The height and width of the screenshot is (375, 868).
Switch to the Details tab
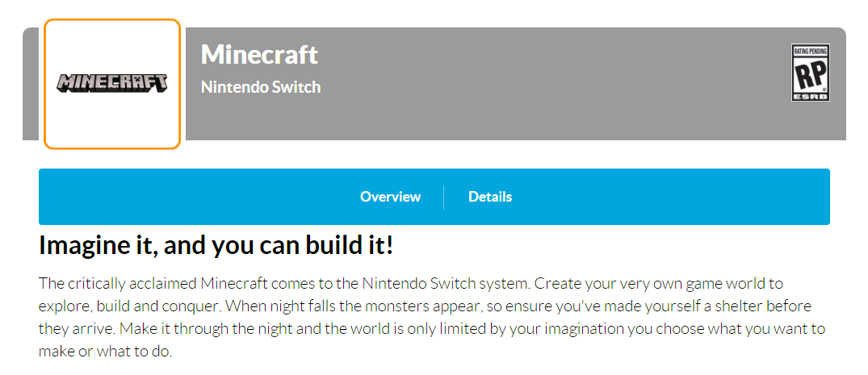490,197
